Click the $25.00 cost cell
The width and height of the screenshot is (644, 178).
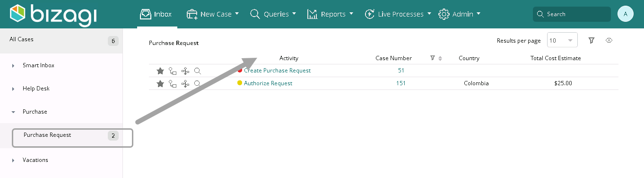[x=563, y=83]
